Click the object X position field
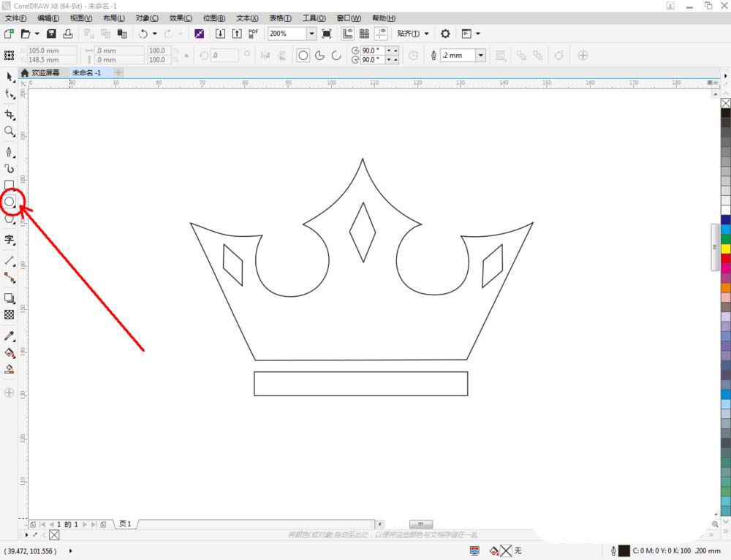 pos(52,50)
